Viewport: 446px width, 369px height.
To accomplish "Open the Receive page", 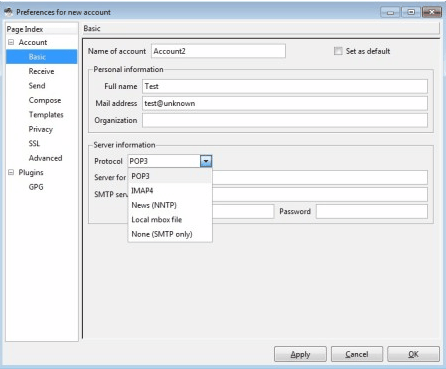I will (x=41, y=71).
